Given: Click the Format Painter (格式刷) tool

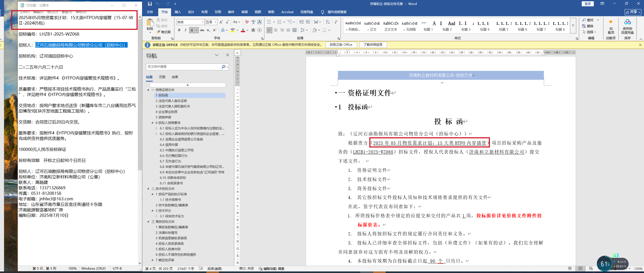Looking at the screenshot, I should [x=163, y=32].
